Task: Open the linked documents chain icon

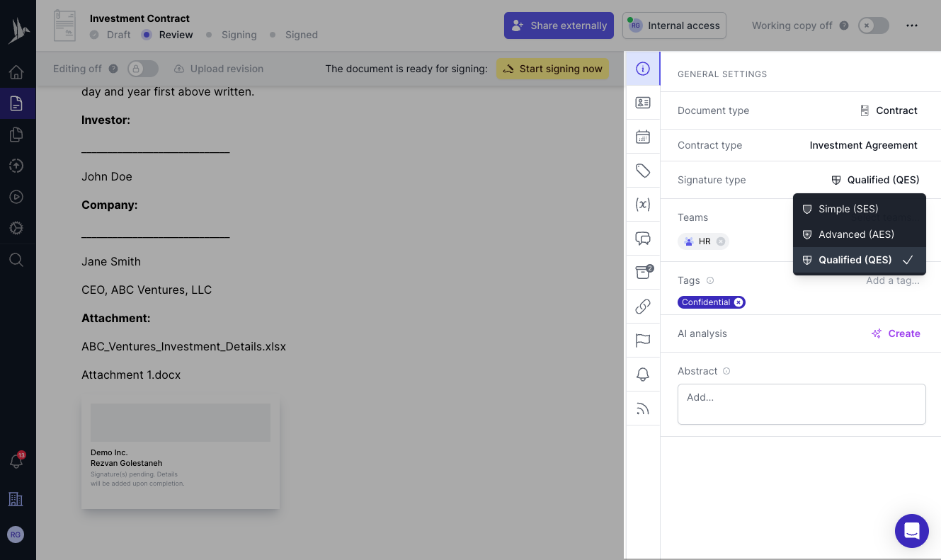Action: 643,307
